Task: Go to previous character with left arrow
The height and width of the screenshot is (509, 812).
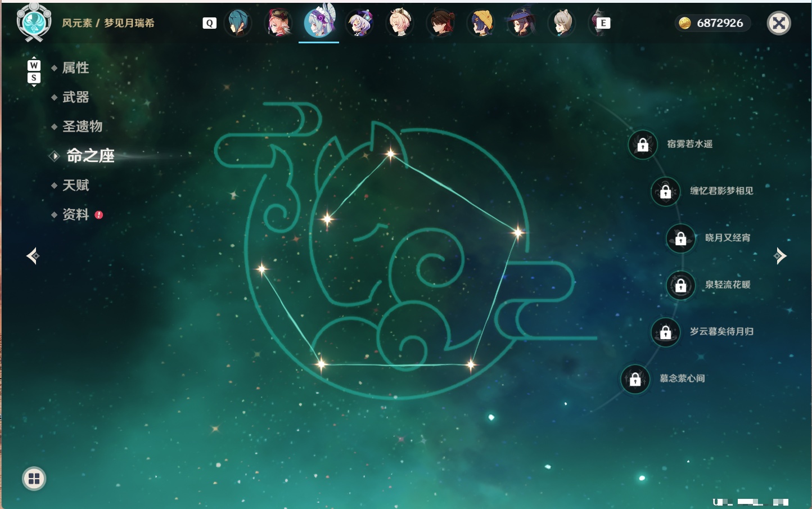Action: [x=33, y=256]
